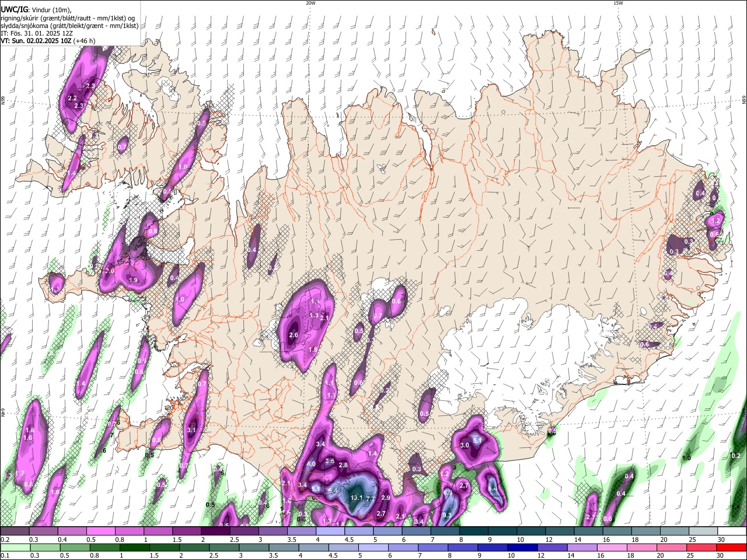Screen dimensions: 747x560
Task: Click the '8.4' precipitation value on the map
Action: click(x=493, y=489)
